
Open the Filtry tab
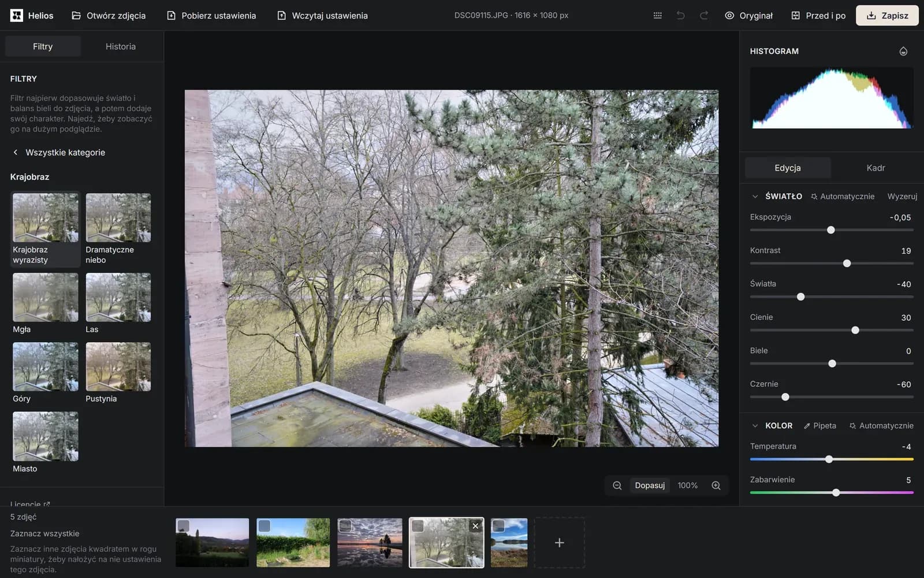(x=43, y=46)
